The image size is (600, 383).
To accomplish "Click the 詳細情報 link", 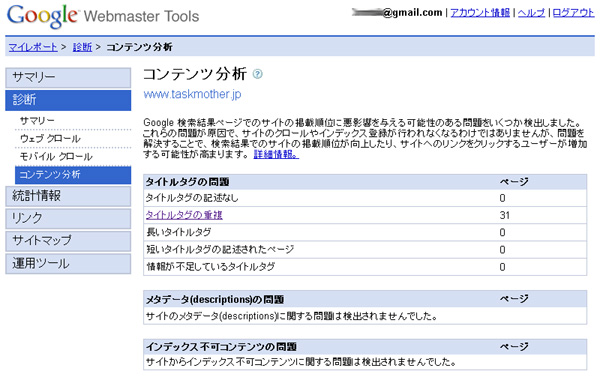I will click(x=276, y=154).
